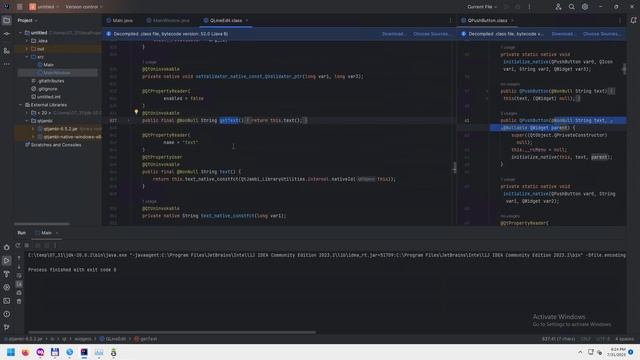
Task: Open IDE settings gear
Action: coord(585,7)
